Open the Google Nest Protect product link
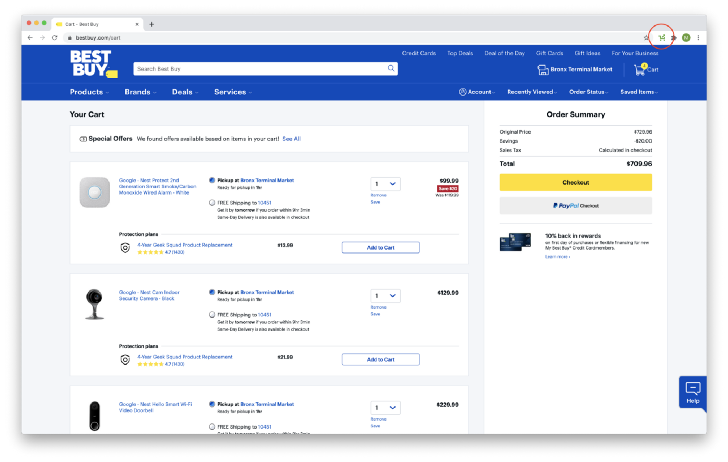The height and width of the screenshot is (462, 728). click(x=157, y=186)
